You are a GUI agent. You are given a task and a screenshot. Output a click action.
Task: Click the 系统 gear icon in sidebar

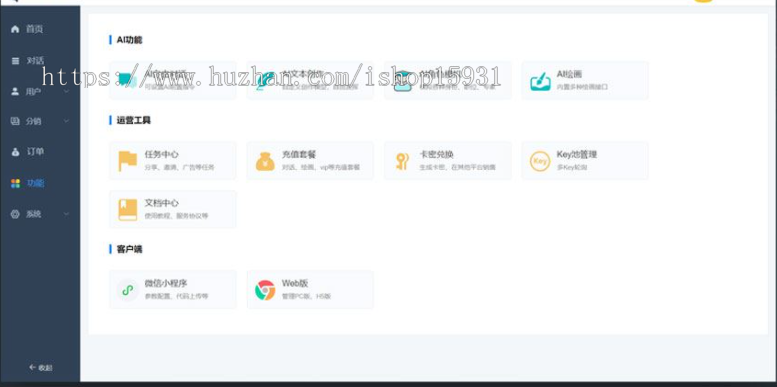tap(15, 214)
